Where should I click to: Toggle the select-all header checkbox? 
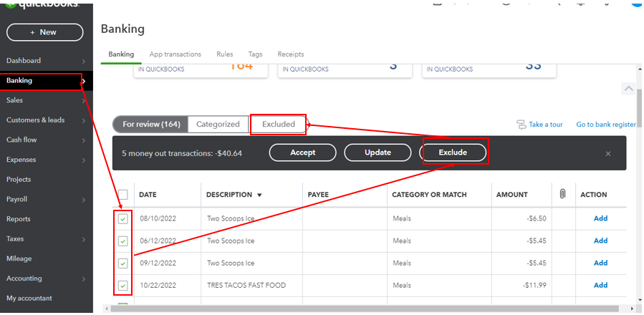(x=122, y=194)
